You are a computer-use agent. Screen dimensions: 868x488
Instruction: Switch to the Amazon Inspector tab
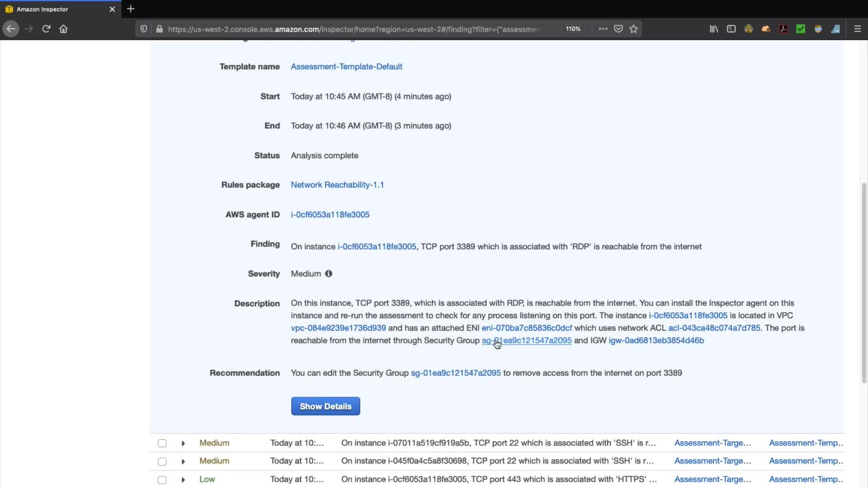(54, 9)
